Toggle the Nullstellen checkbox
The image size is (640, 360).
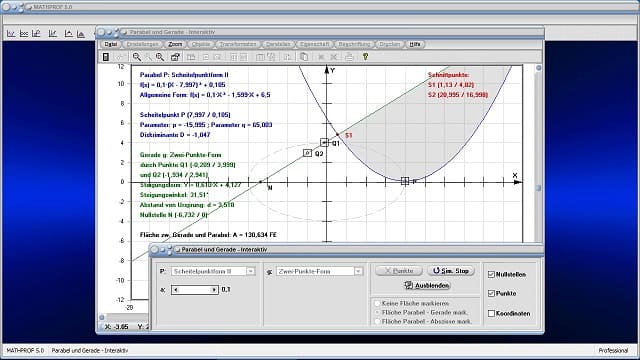[x=491, y=274]
